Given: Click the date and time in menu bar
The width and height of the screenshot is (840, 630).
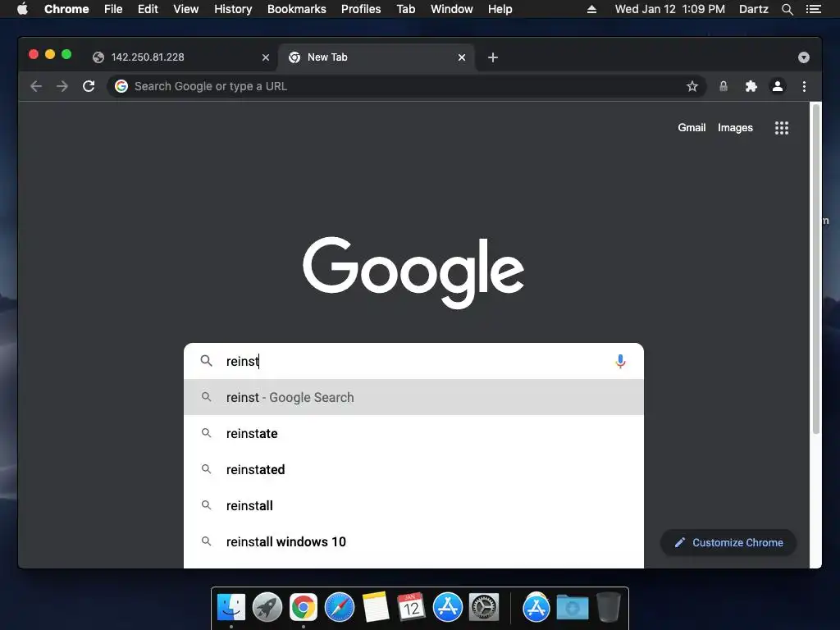Looking at the screenshot, I should click(x=669, y=9).
